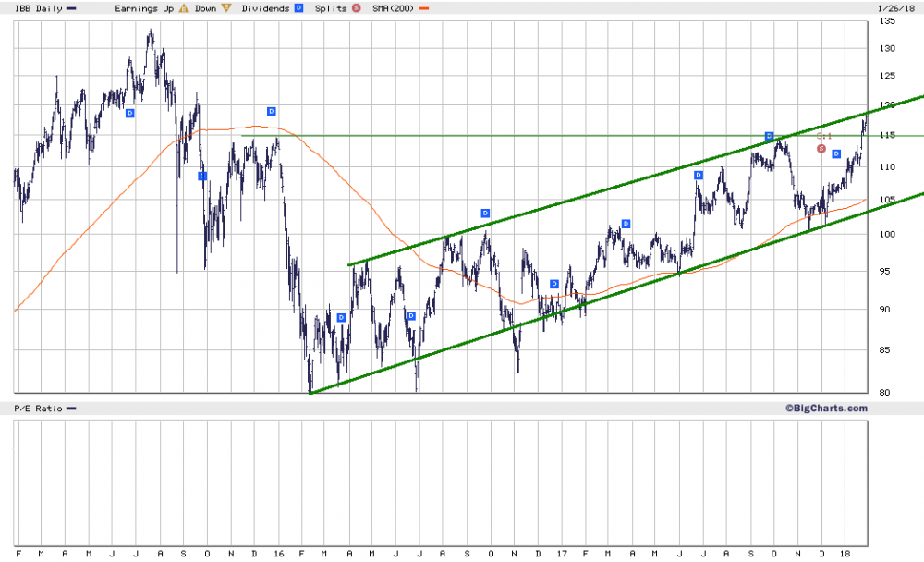
Task: Select the June 2016 dividend marker
Action: (x=411, y=316)
